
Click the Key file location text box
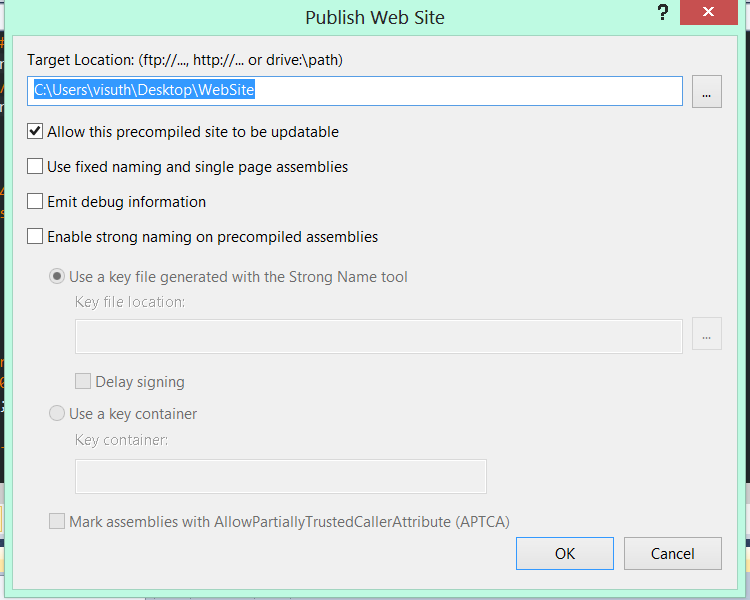coord(379,336)
